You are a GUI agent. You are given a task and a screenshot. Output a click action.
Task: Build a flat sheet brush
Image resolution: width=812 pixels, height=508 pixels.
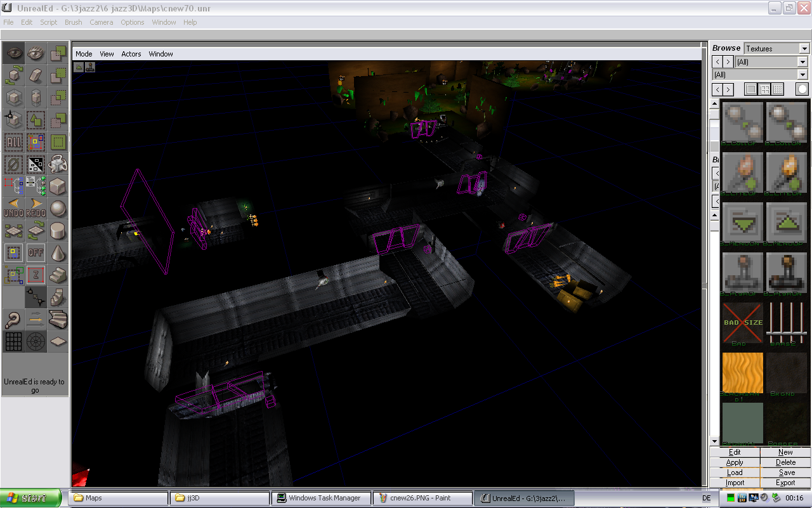click(x=58, y=342)
